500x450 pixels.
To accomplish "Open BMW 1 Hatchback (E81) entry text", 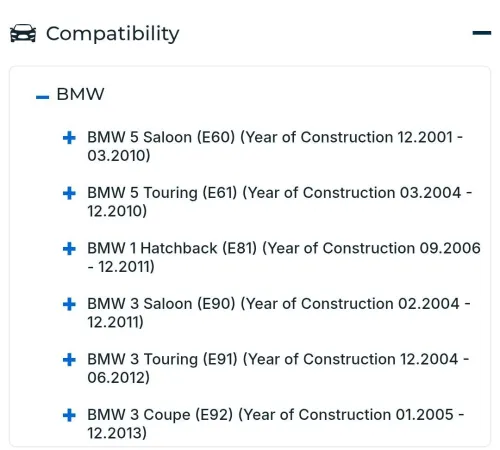I will 284,257.
